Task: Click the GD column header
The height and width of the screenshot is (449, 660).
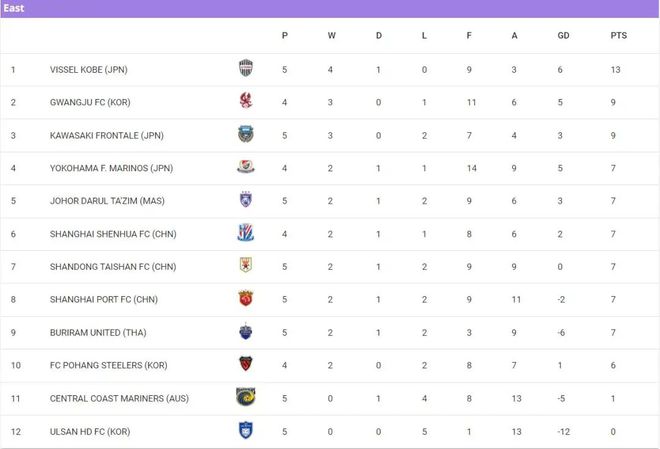Action: [563, 35]
